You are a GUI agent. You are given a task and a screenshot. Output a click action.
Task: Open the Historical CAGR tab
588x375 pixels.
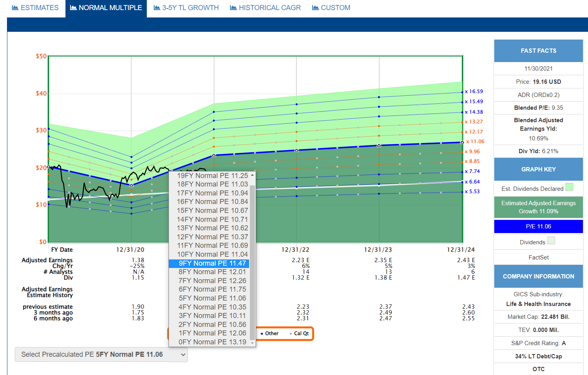265,8
